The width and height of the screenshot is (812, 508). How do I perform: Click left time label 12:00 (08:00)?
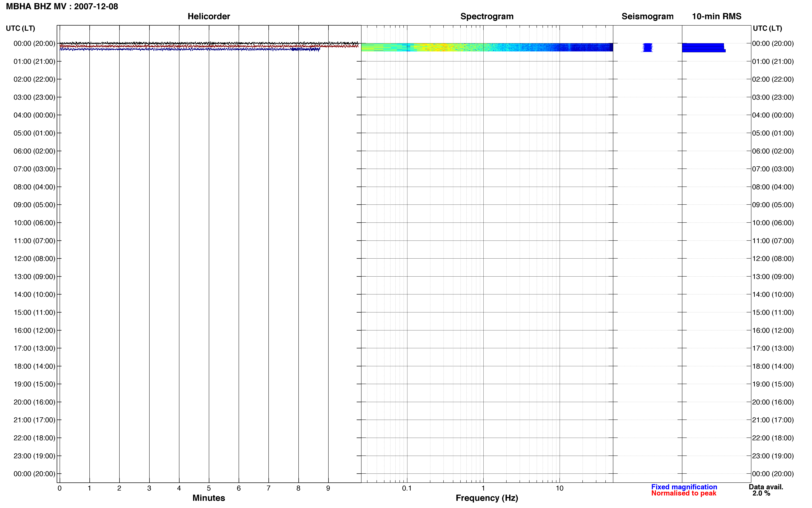(34, 259)
